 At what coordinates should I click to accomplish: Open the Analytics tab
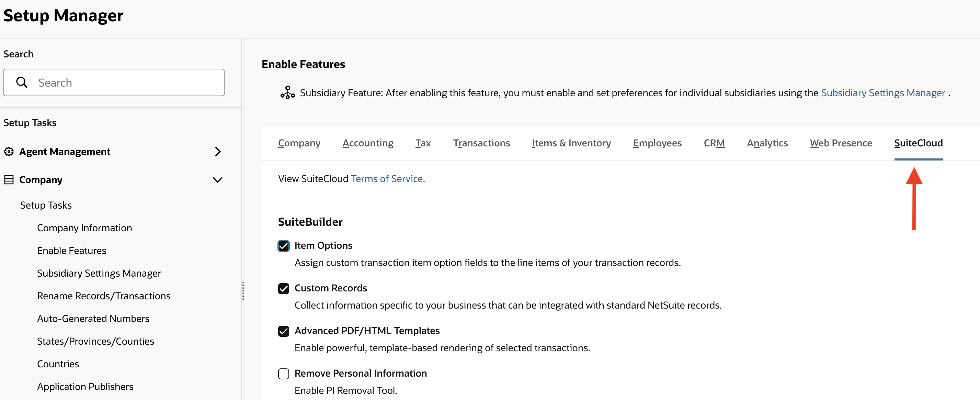[x=767, y=143]
